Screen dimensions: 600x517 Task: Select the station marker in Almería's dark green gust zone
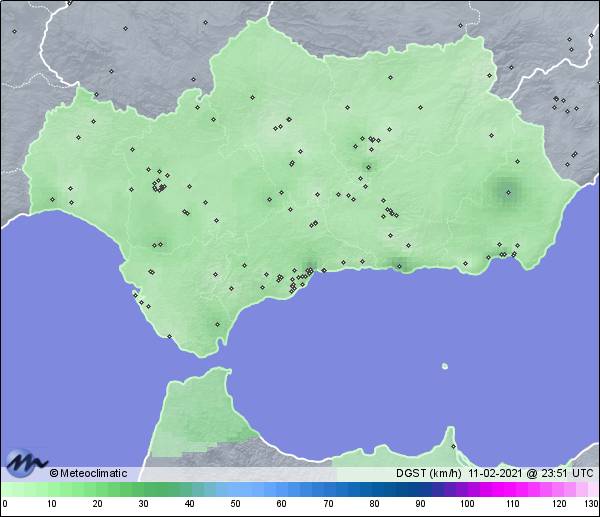click(509, 192)
